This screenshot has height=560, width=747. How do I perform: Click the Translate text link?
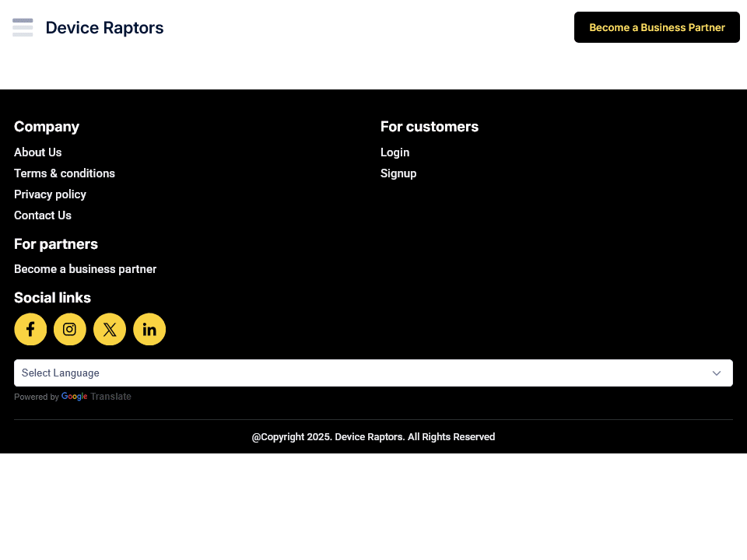(110, 397)
